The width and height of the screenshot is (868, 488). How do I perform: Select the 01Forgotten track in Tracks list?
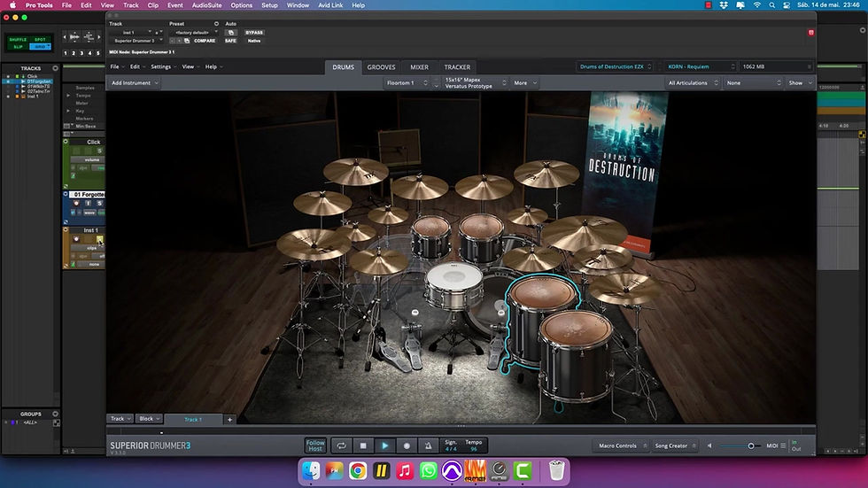[x=38, y=81]
